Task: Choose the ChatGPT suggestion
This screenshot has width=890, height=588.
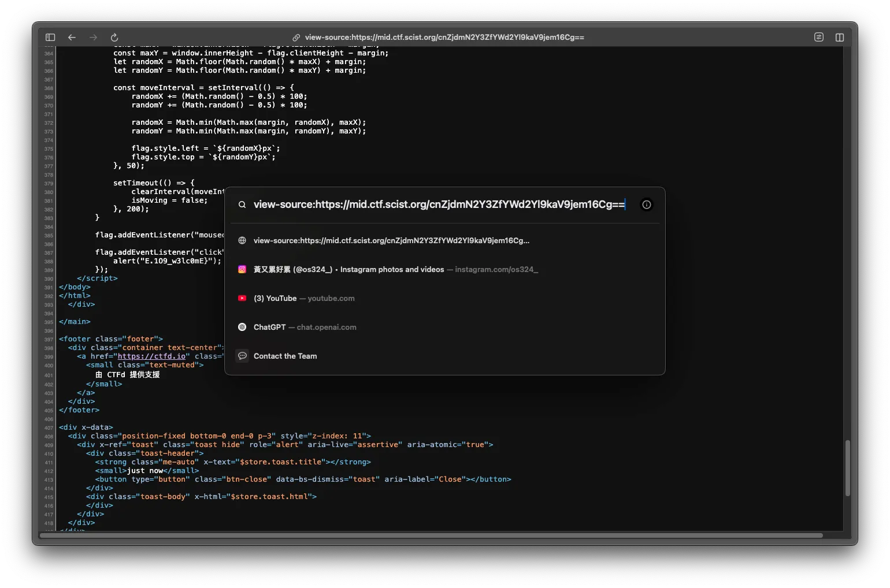Action: click(305, 328)
